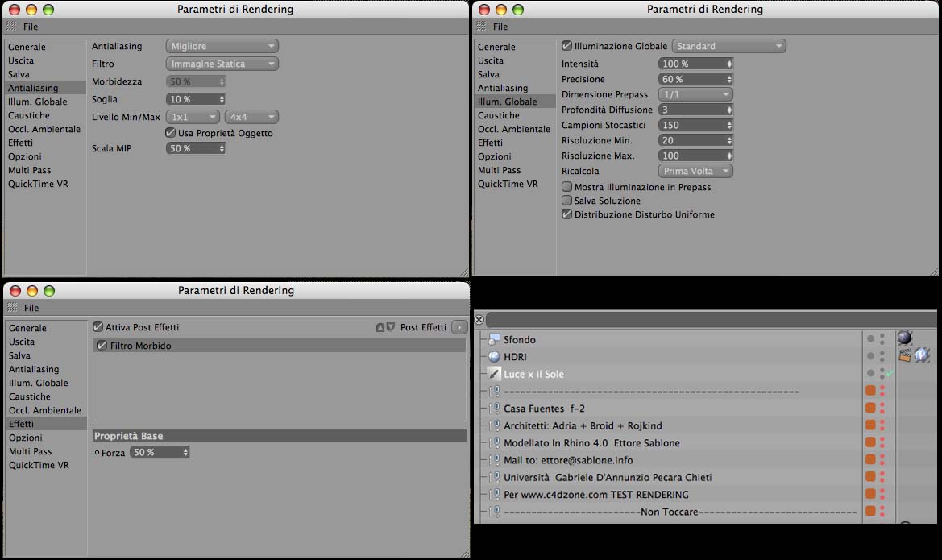Select Caustiche in the top-left window sidebar

29,115
